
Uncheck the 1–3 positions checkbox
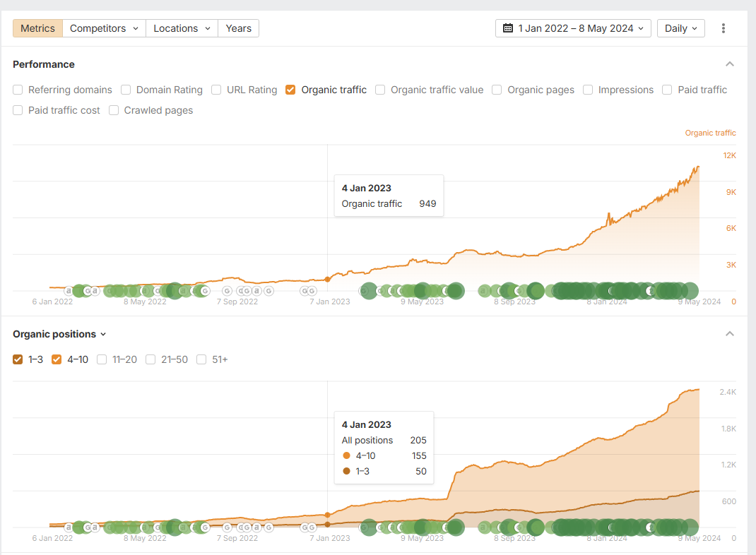18,359
